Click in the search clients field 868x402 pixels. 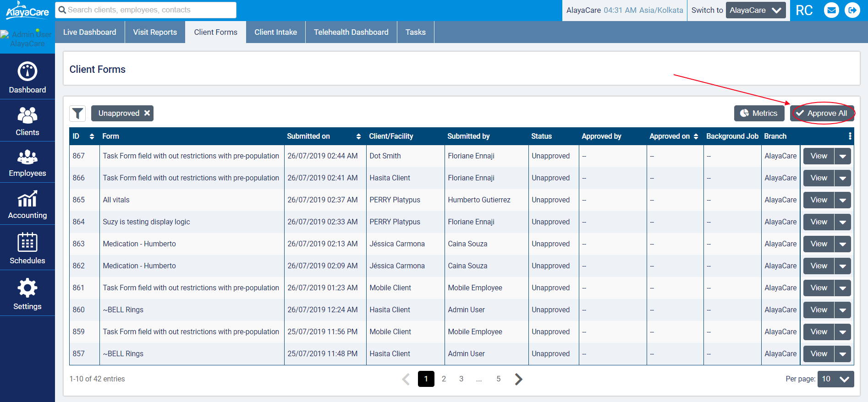click(147, 10)
